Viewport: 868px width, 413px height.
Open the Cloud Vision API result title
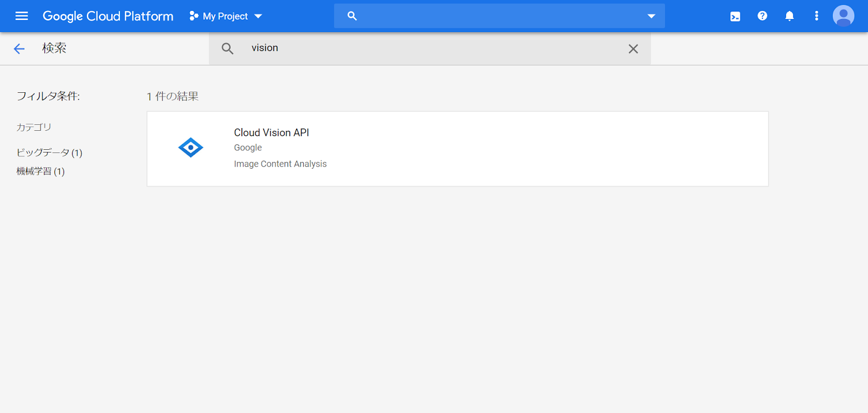(271, 132)
